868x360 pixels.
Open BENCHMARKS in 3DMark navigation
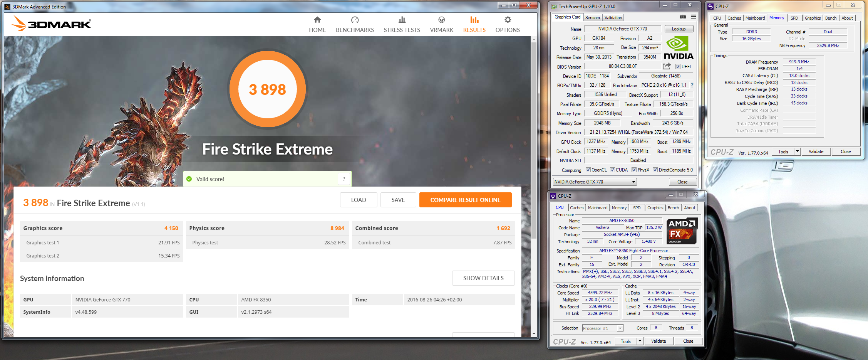tap(355, 25)
